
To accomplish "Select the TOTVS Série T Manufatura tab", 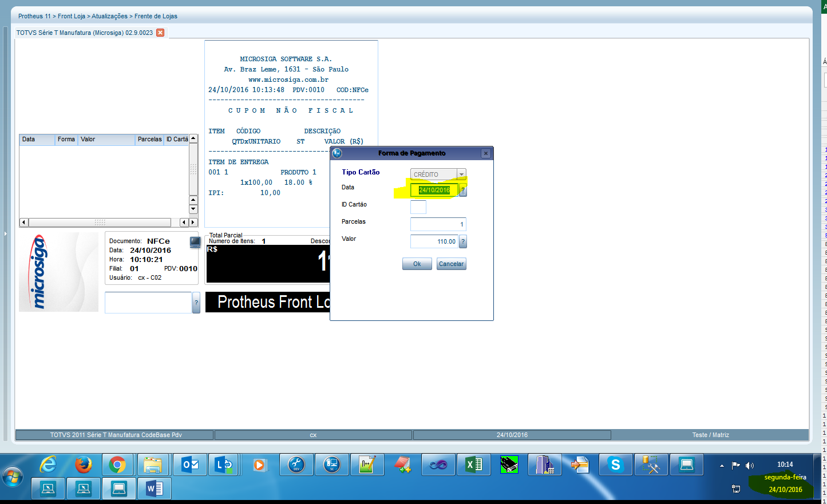I will coord(85,33).
